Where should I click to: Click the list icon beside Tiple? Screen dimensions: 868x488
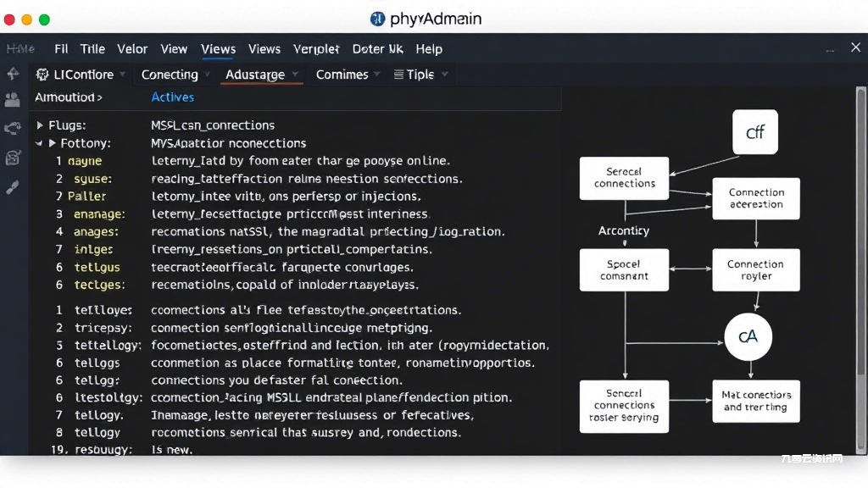coord(398,75)
